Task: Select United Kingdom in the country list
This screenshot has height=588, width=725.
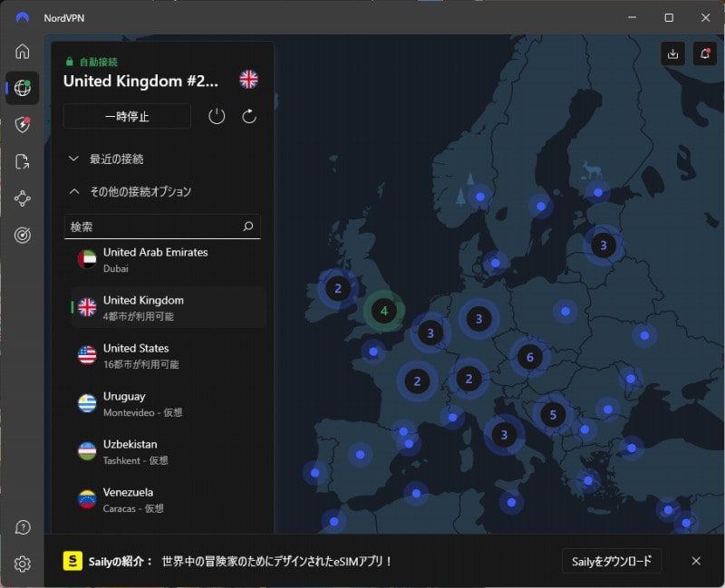Action: click(x=169, y=307)
